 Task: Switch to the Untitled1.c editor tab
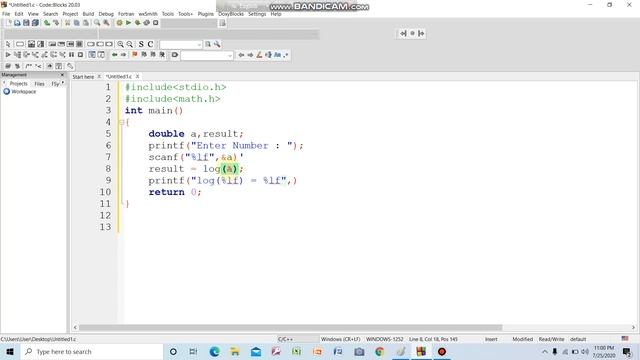click(x=119, y=77)
